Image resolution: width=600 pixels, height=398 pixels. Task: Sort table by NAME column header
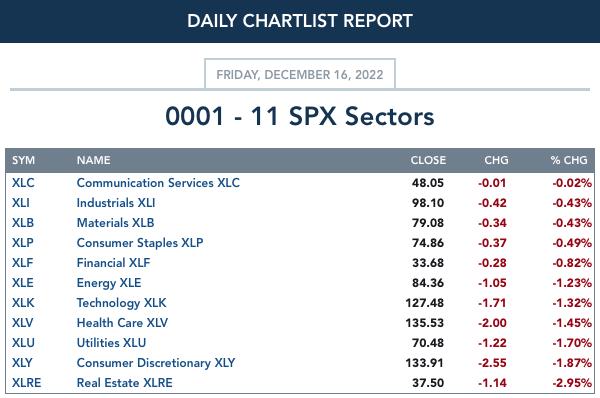[x=94, y=160]
